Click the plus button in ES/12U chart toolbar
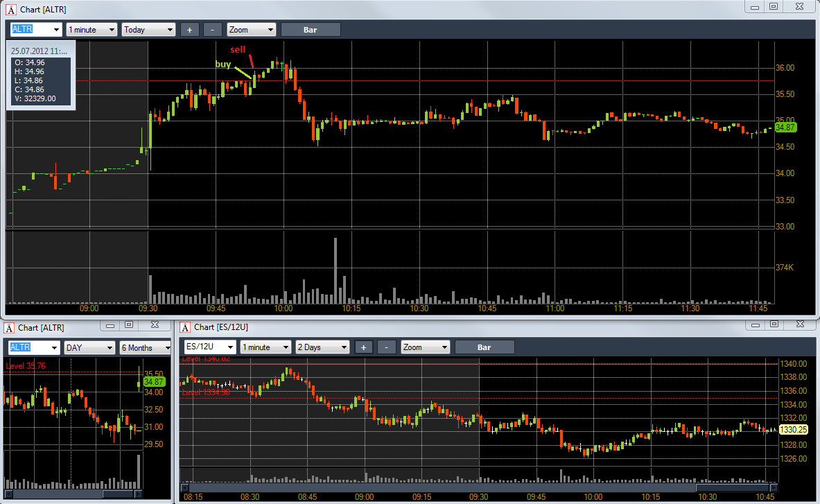Screen dimensions: 820x504 tap(363, 347)
